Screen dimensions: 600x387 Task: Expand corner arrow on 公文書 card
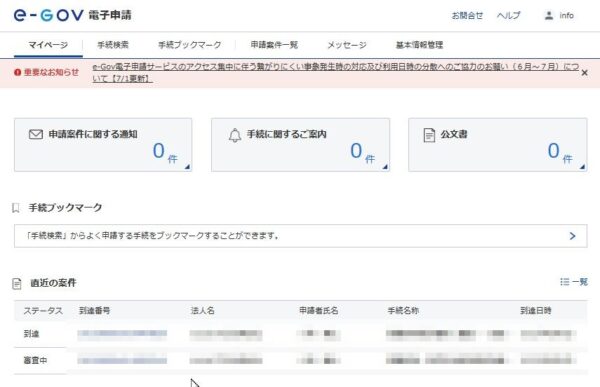click(582, 167)
